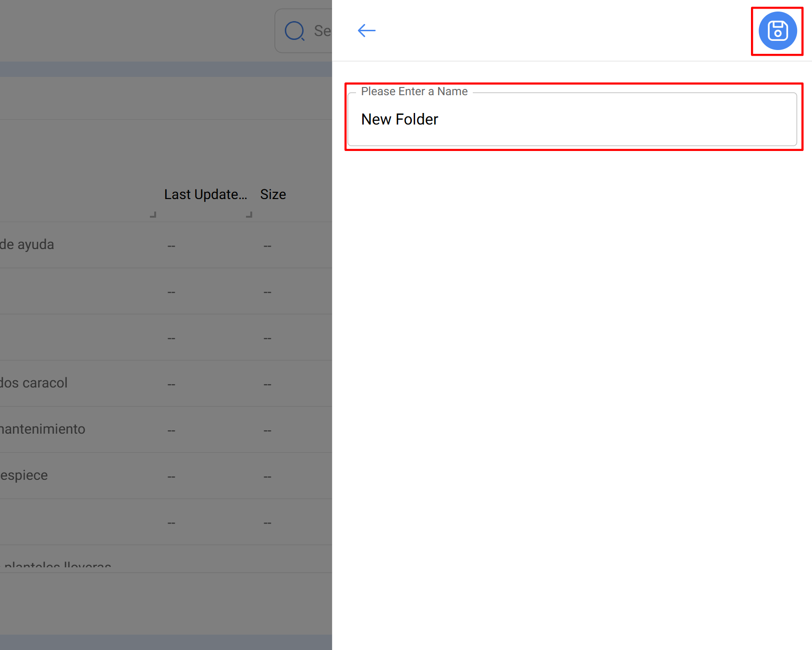Image resolution: width=812 pixels, height=650 pixels.
Task: Click the Last Update cell of "de ayuda" row
Action: [172, 246]
